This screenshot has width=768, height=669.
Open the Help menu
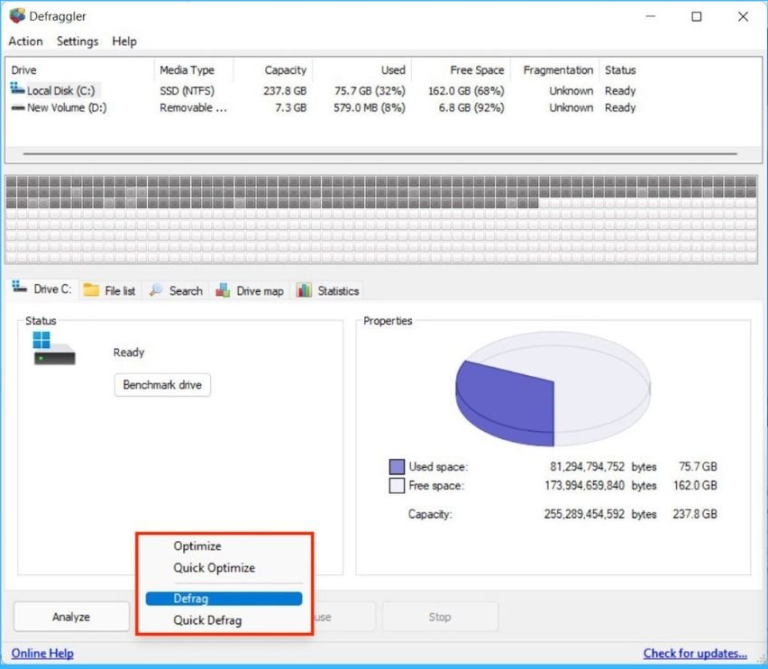[124, 41]
